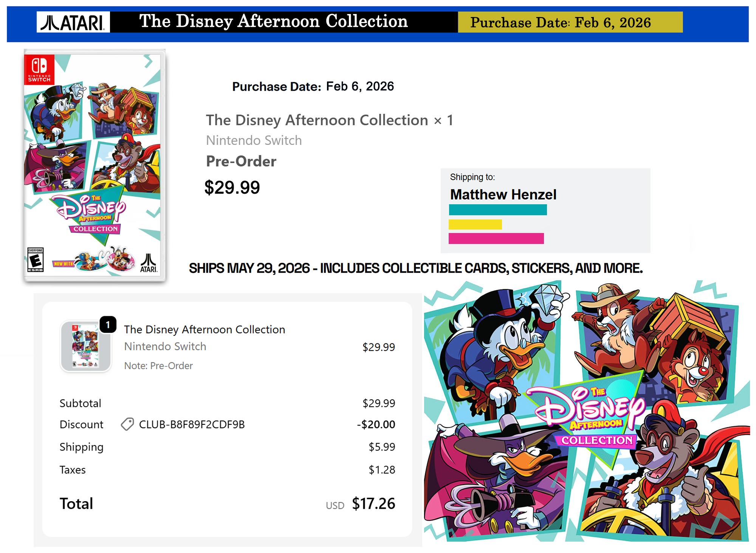Click the "Now With" badge on box cover
Screen dimensions: 756x553
[63, 264]
